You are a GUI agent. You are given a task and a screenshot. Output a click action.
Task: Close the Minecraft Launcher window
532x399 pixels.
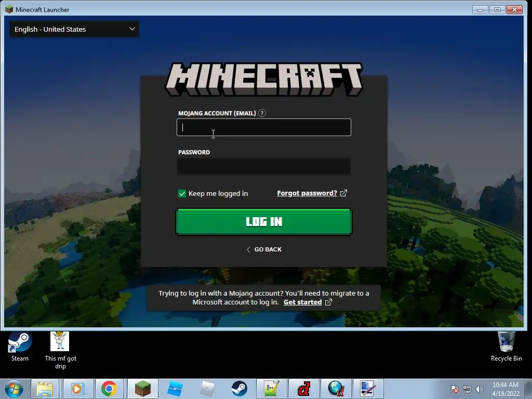tap(514, 9)
